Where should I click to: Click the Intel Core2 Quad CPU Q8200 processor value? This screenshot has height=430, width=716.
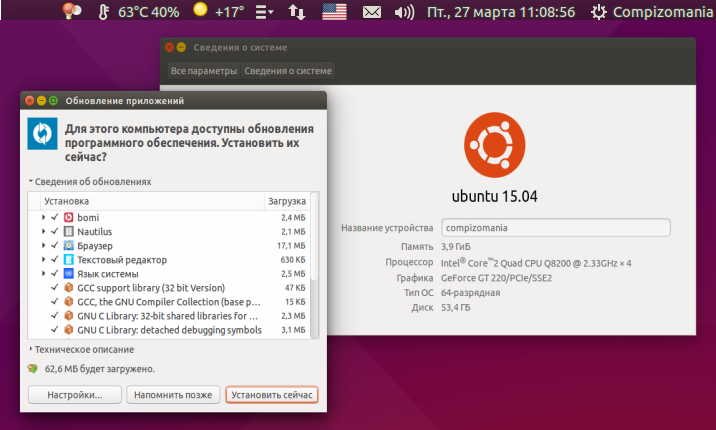point(536,263)
